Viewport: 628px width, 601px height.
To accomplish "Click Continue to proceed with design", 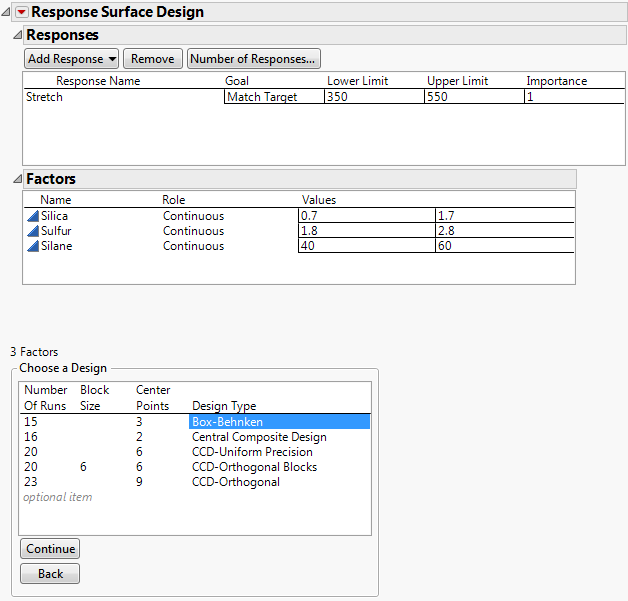I will 50,549.
